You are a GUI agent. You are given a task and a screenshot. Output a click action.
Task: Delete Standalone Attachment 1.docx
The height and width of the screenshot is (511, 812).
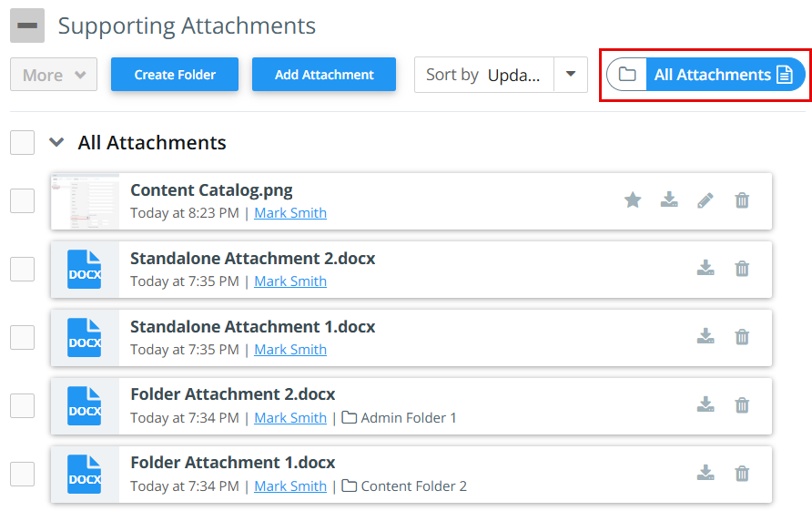click(742, 337)
